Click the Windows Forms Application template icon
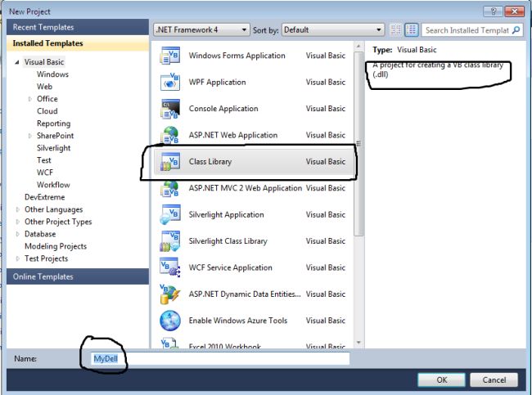 click(169, 56)
